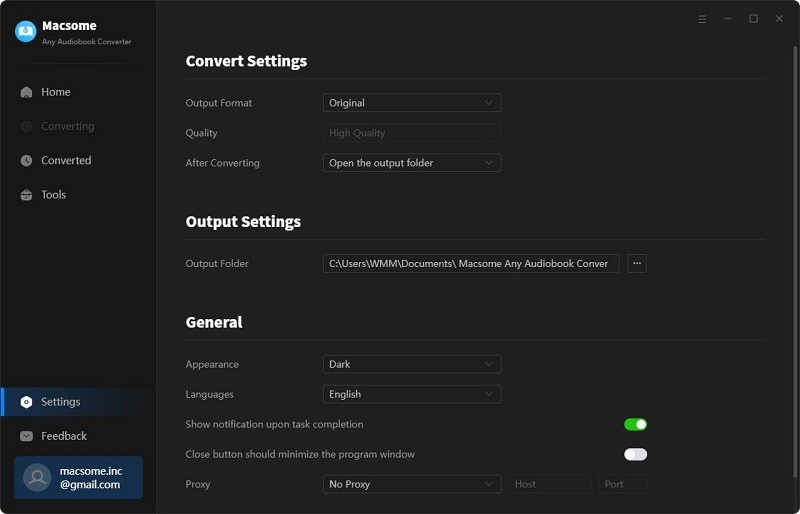Open the Appearance dropdown showing Dark
800x514 pixels.
pyautogui.click(x=412, y=364)
